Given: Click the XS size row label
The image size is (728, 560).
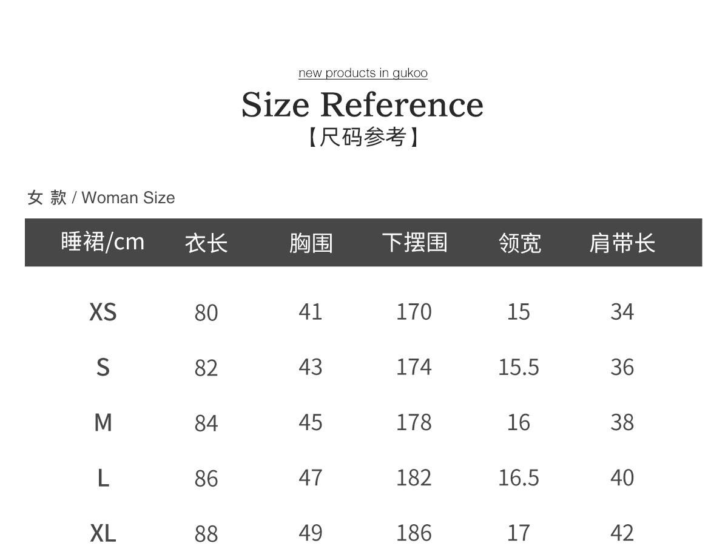Looking at the screenshot, I should coord(103,312).
